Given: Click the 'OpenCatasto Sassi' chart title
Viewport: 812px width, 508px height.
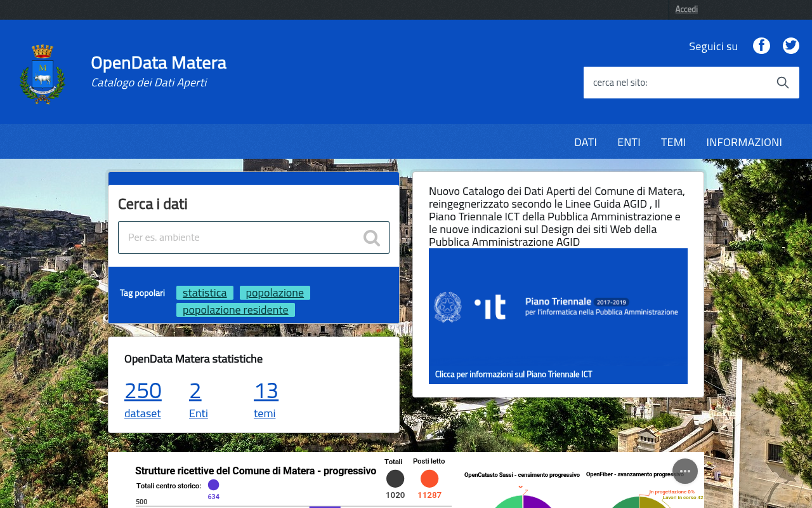Looking at the screenshot, I should [522, 474].
